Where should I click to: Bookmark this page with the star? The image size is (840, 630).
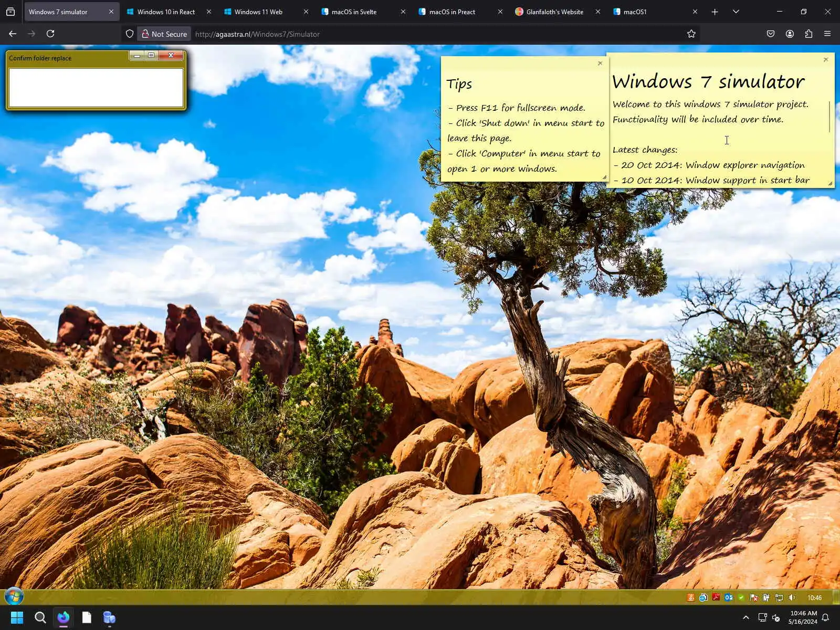pyautogui.click(x=691, y=34)
